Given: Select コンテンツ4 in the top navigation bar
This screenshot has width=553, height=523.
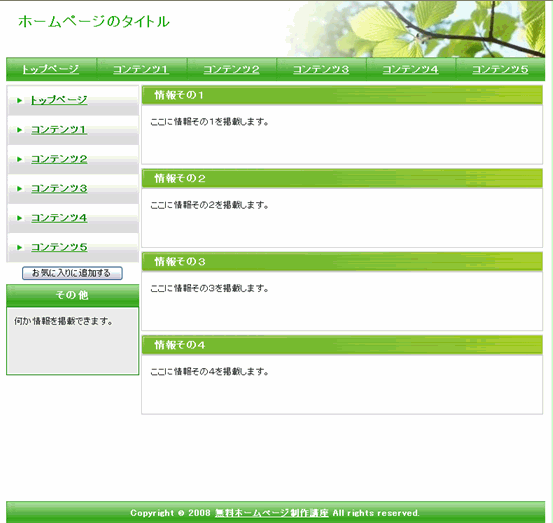Looking at the screenshot, I should tap(411, 69).
